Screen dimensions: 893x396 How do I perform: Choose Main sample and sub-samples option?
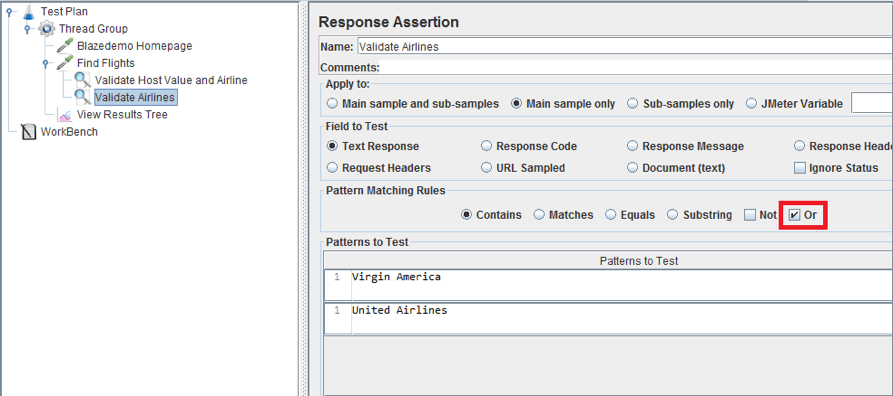tap(332, 104)
